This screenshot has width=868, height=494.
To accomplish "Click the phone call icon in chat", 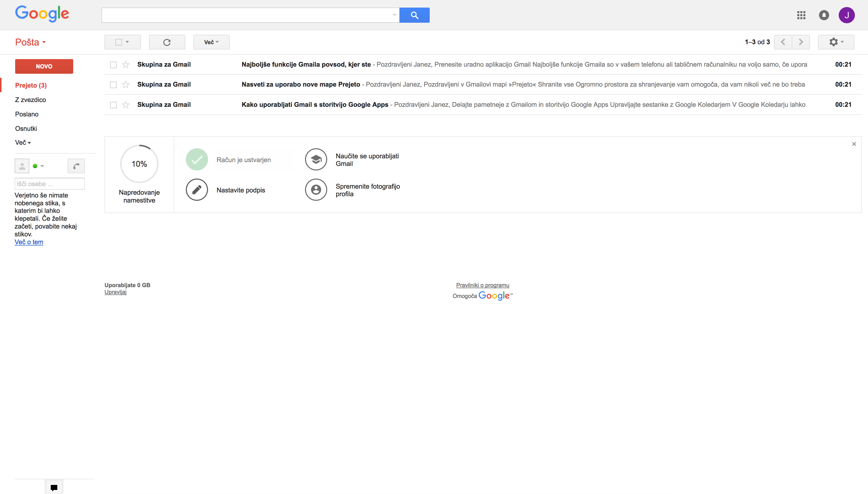I will [x=76, y=166].
